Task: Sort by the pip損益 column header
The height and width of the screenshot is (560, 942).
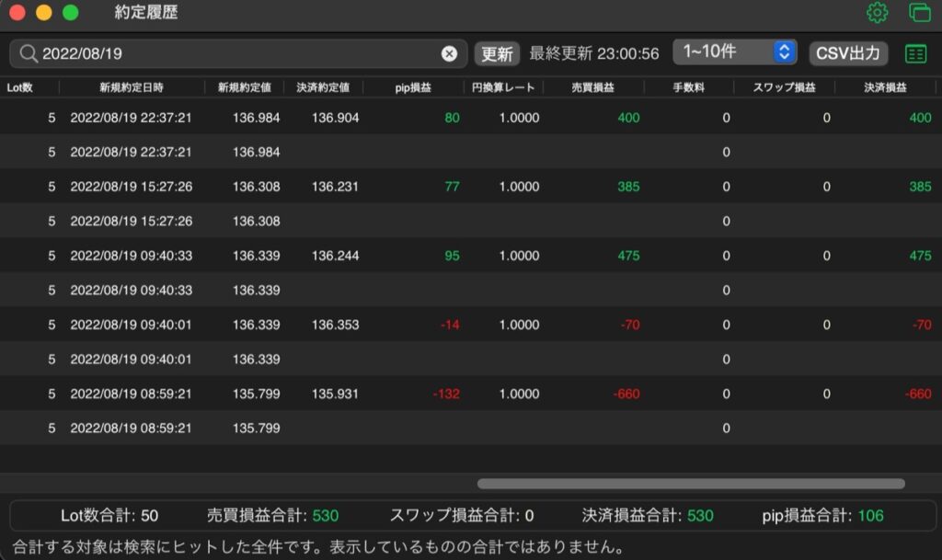Action: click(413, 87)
